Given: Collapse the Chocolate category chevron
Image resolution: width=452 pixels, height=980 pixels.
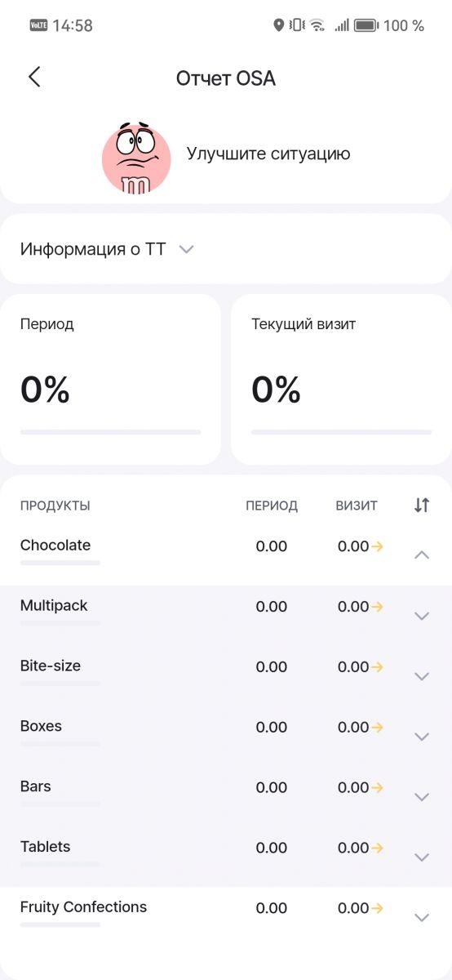Looking at the screenshot, I should tap(422, 555).
